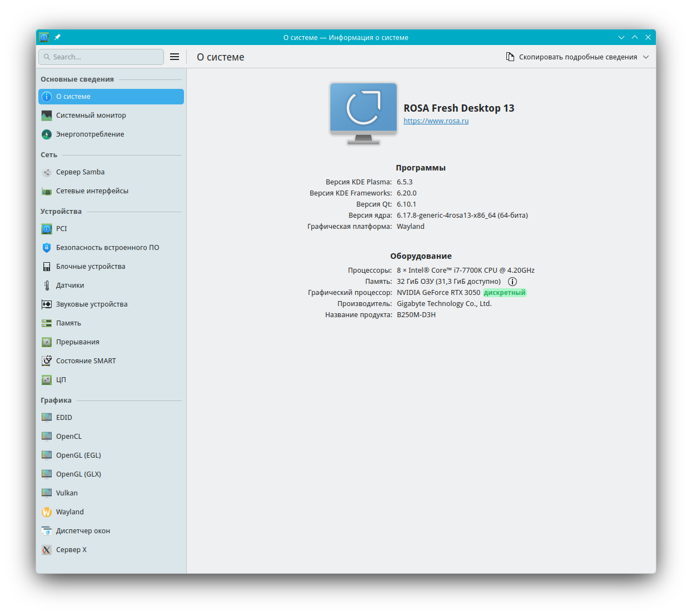The width and height of the screenshot is (692, 616).
Task: Expand arrow beside Скопировать подробные сведения
Action: click(x=646, y=57)
